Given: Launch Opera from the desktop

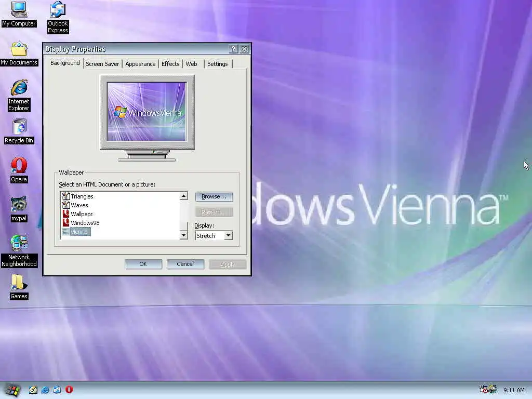Looking at the screenshot, I should (19, 170).
